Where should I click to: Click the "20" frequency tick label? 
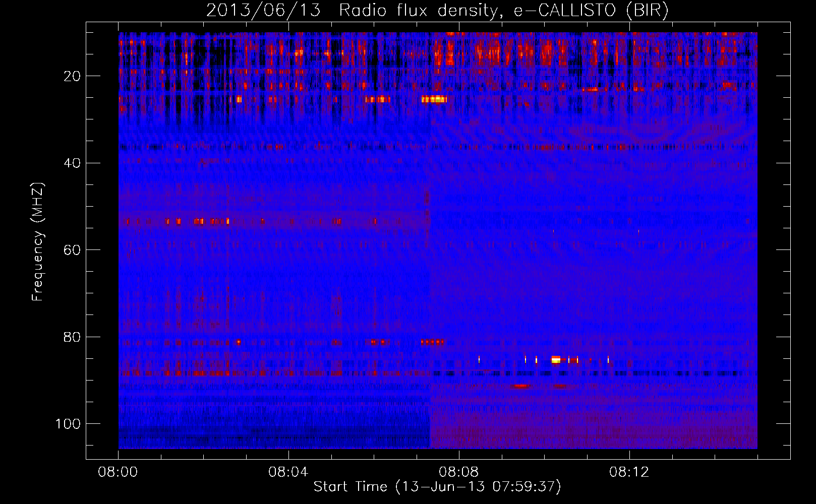click(73, 76)
